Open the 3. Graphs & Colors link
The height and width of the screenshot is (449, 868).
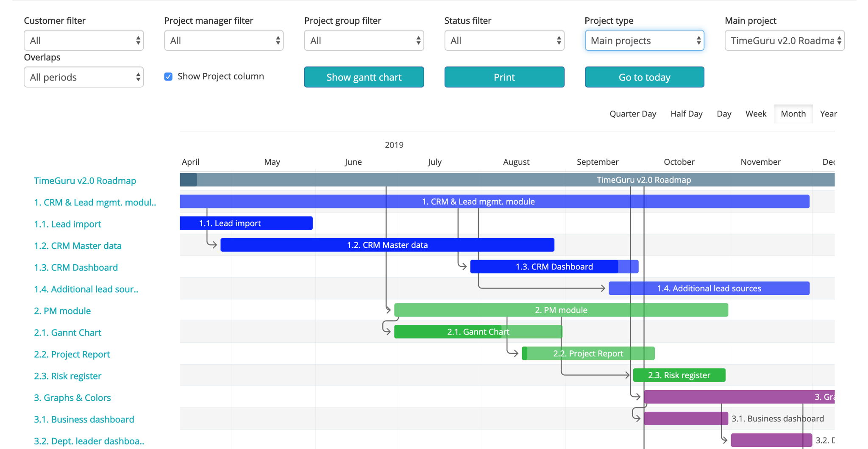coord(72,398)
